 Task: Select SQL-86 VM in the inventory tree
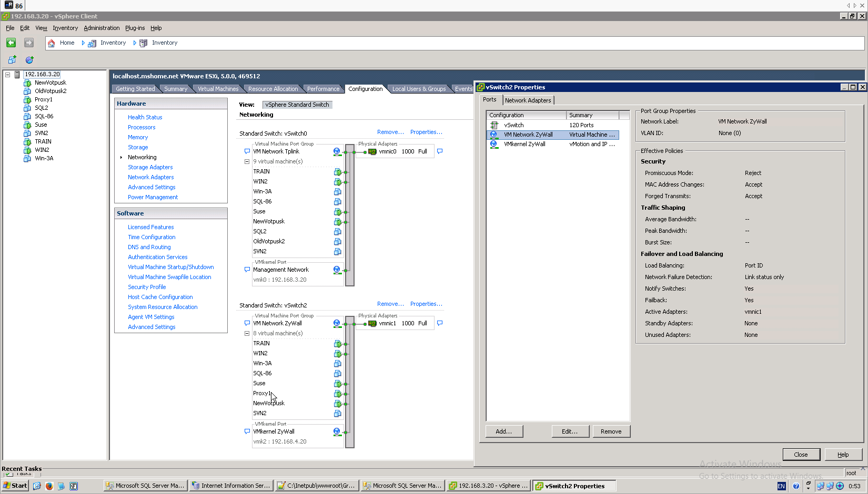tap(44, 116)
